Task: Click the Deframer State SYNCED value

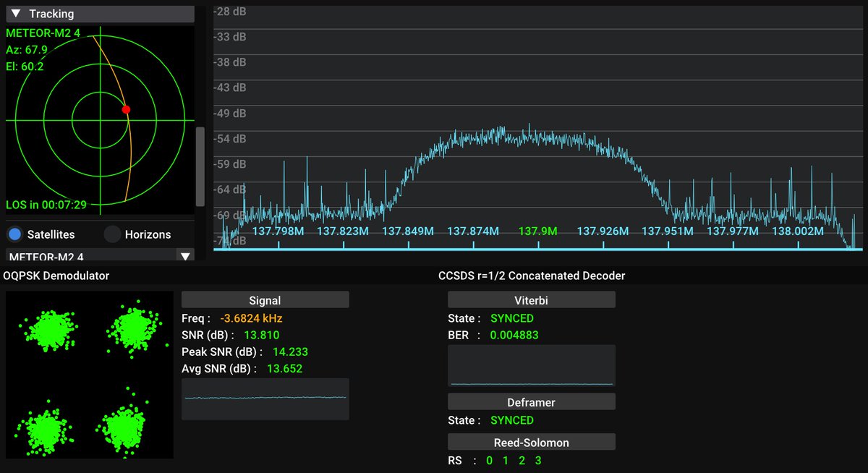Action: point(512,420)
